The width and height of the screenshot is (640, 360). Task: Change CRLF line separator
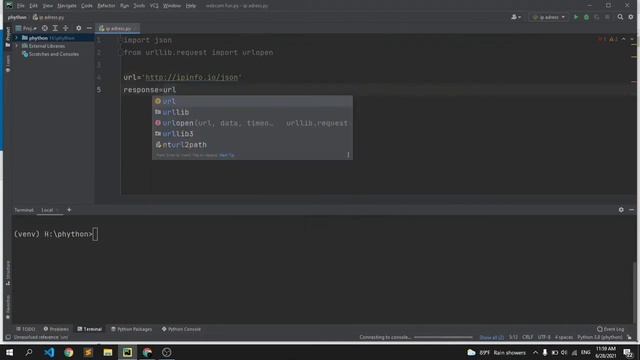tap(527, 337)
